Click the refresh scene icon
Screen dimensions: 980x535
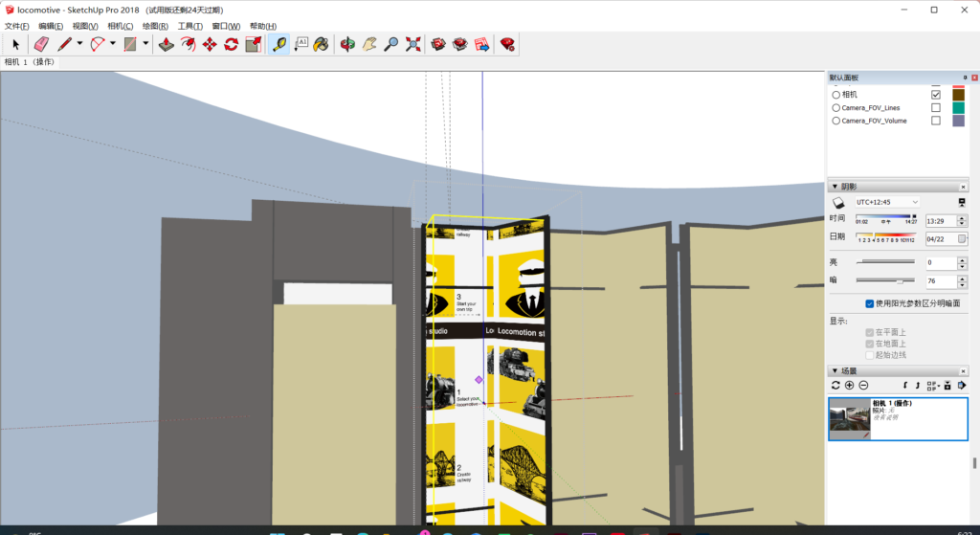pyautogui.click(x=835, y=386)
